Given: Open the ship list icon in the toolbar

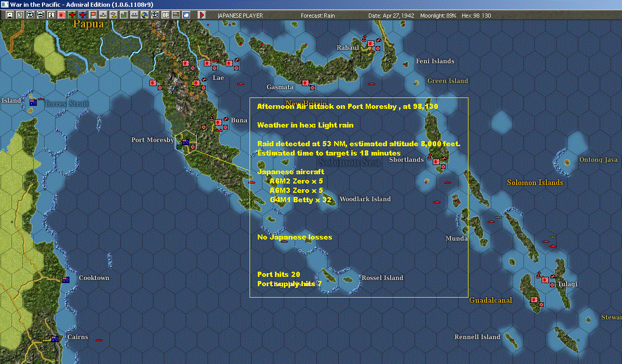Looking at the screenshot, I should click(41, 15).
